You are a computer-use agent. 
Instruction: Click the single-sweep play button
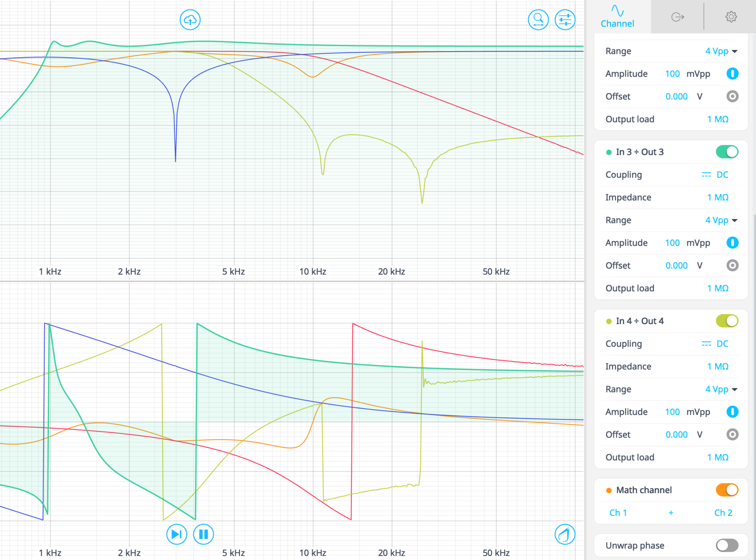[x=176, y=534]
